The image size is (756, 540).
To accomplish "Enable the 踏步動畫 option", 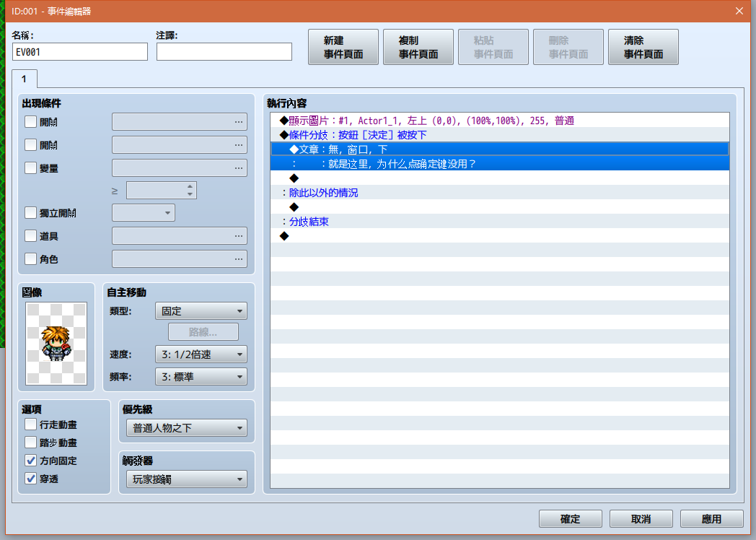I will tap(30, 443).
